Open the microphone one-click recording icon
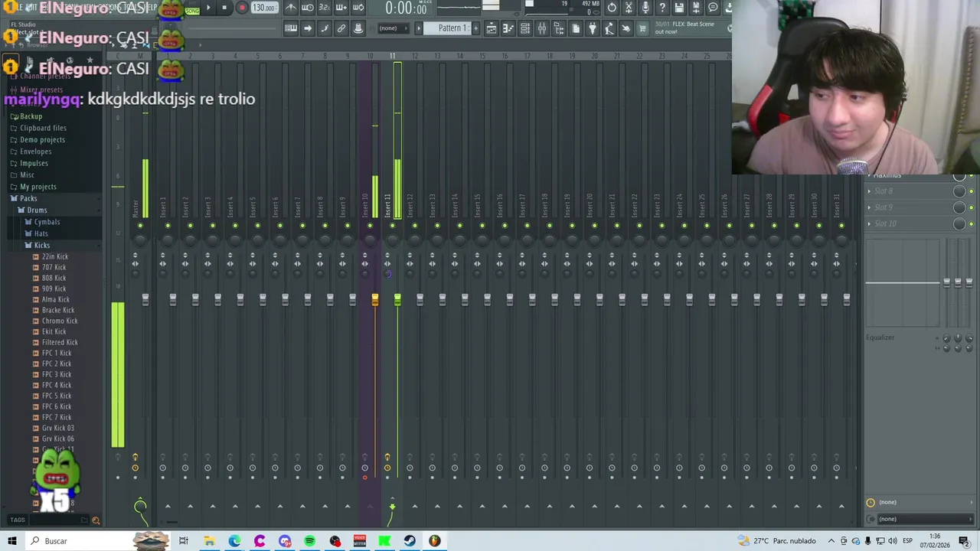This screenshot has height=551, width=980. pyautogui.click(x=645, y=8)
